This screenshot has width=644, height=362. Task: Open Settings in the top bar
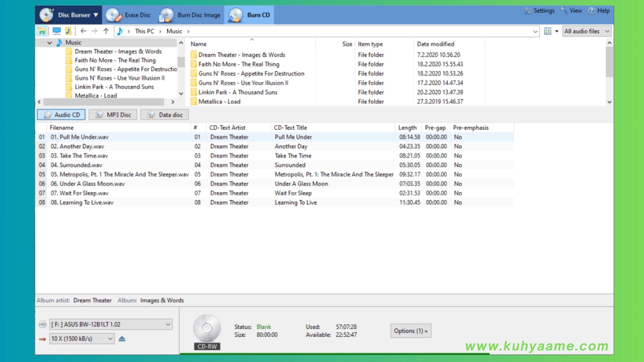click(539, 11)
